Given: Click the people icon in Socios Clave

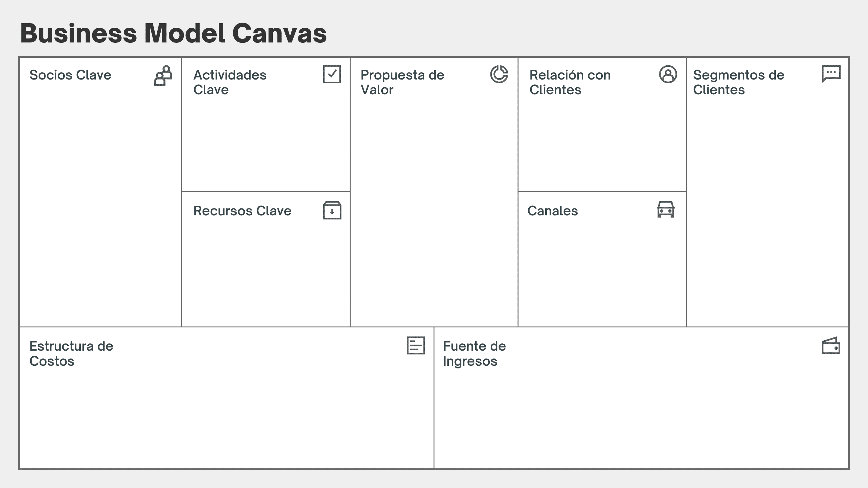Looking at the screenshot, I should point(163,75).
